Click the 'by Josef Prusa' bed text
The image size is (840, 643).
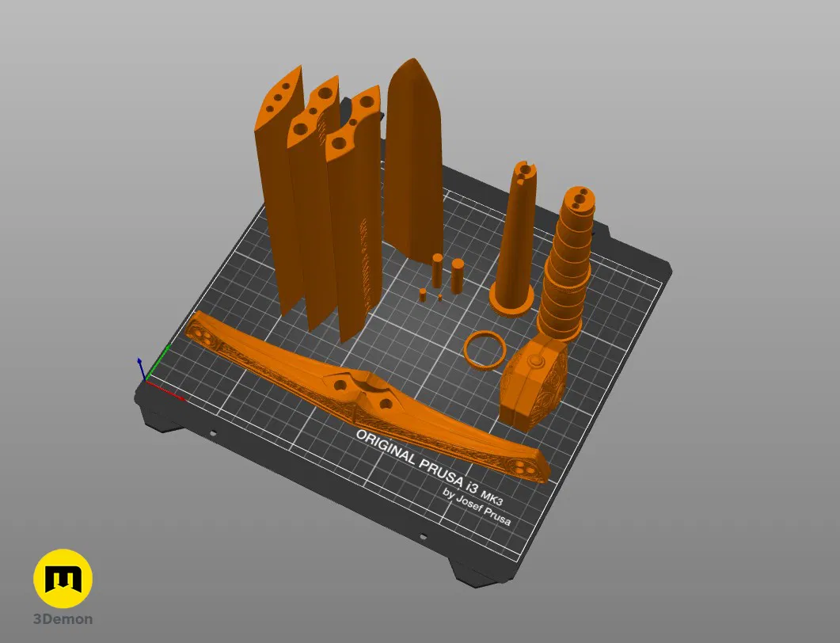(x=477, y=506)
